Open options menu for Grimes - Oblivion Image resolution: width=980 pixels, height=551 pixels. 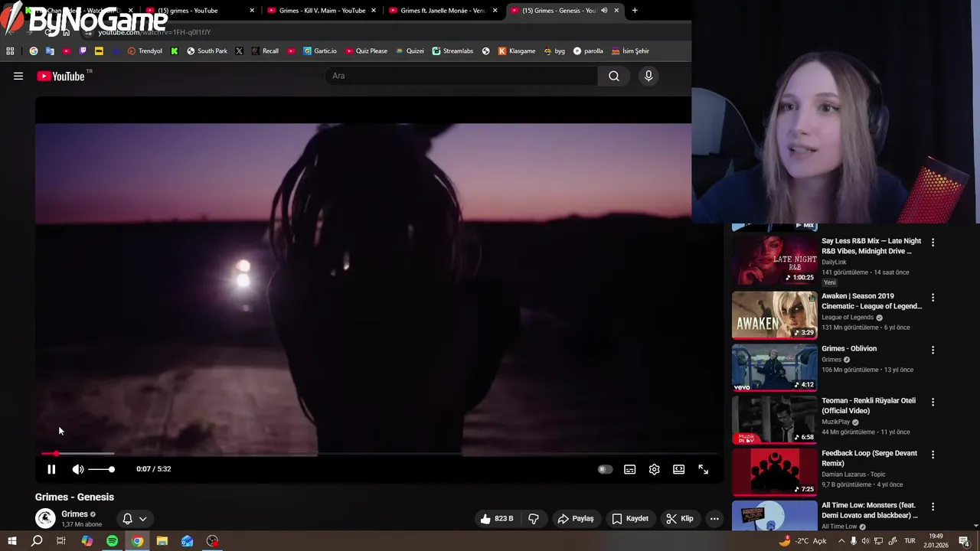pos(933,350)
